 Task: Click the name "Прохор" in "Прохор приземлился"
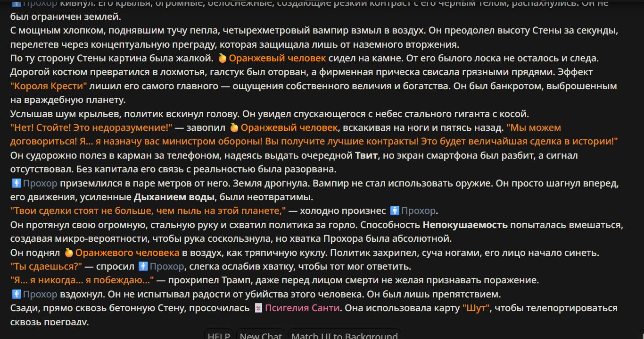click(x=40, y=183)
